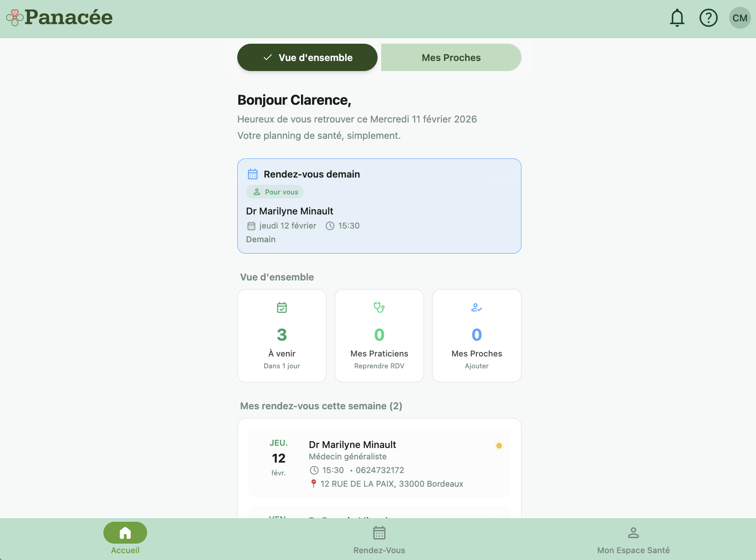This screenshot has width=756, height=560.
Task: Open Mon Espace Santé in bottom navigation
Action: coord(633,540)
